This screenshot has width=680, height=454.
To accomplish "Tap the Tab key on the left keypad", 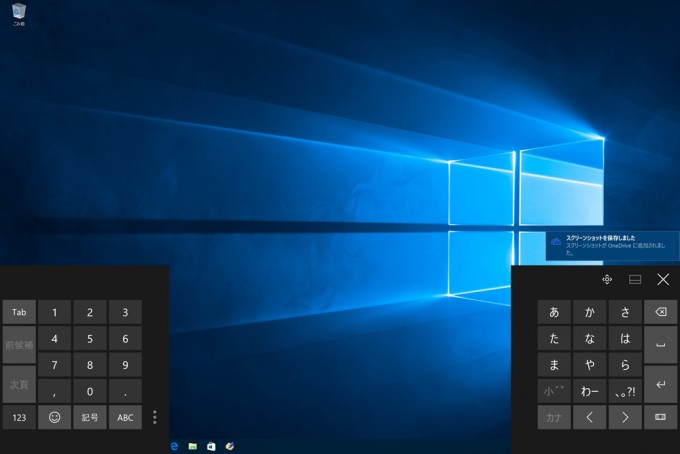I will (x=19, y=312).
